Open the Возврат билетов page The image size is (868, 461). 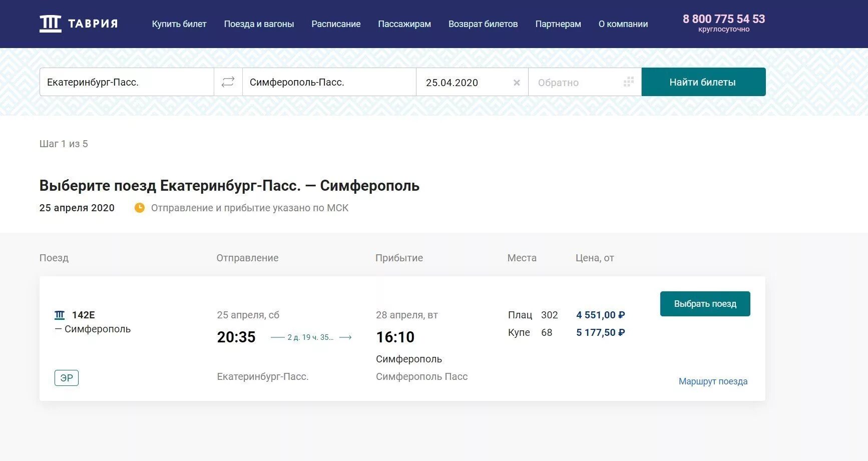pos(483,24)
